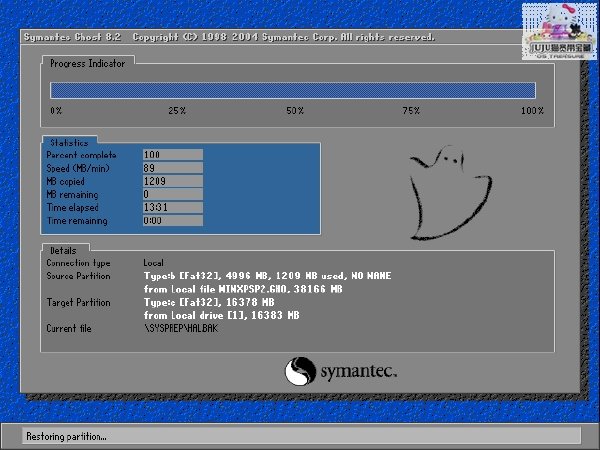Click the ghost mascot drawing
Image resolution: width=600 pixels, height=450 pixels.
[450, 193]
